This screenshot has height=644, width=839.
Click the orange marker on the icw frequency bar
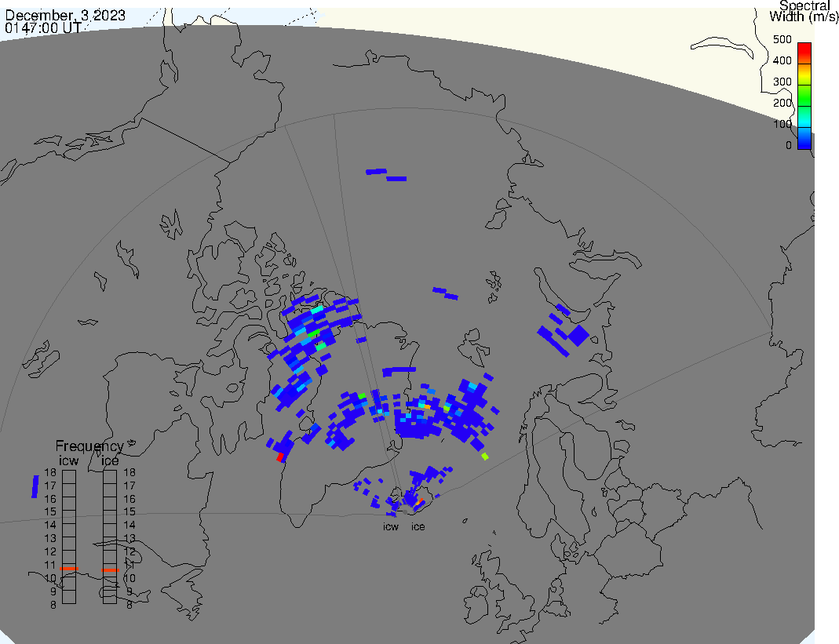point(69,569)
